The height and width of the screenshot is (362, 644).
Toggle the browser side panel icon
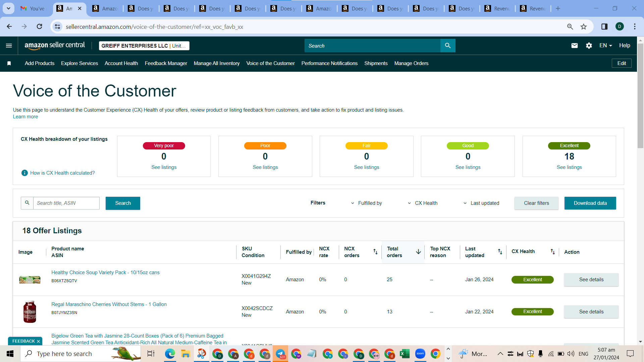(604, 26)
